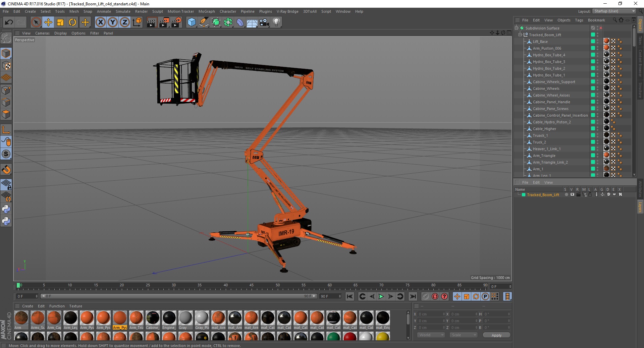This screenshot has height=348, width=644.
Task: Collapse the Subdivision Surface tree node
Action: coord(517,28)
